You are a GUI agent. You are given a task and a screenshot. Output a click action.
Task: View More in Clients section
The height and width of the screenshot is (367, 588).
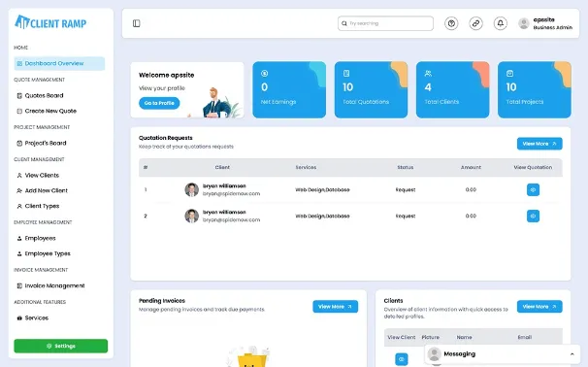tap(539, 307)
